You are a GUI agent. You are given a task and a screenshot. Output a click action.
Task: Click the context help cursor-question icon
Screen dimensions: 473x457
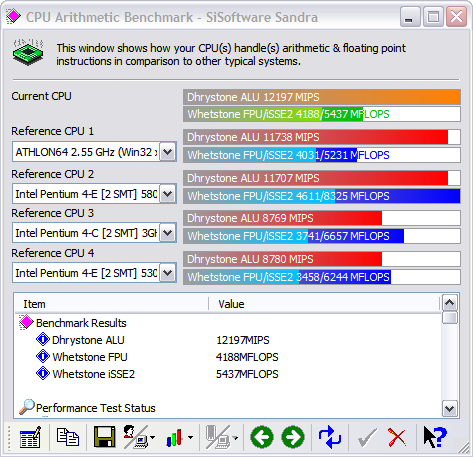pos(435,437)
